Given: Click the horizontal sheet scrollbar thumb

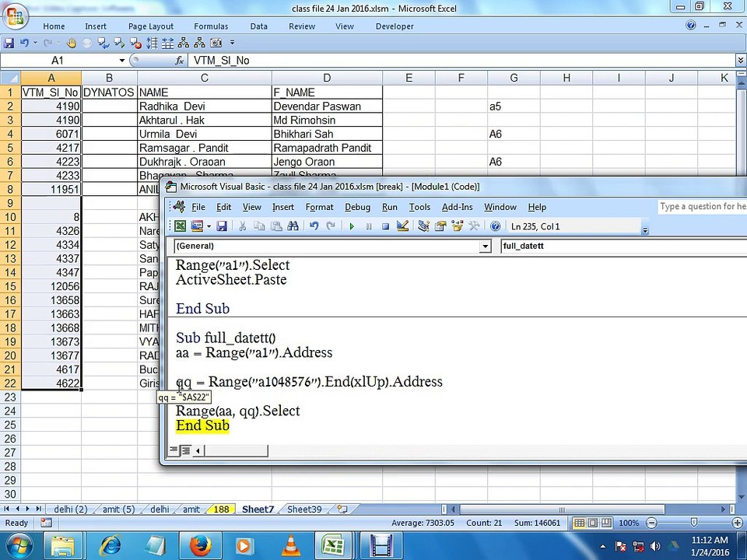Looking at the screenshot, I should coord(562,509).
